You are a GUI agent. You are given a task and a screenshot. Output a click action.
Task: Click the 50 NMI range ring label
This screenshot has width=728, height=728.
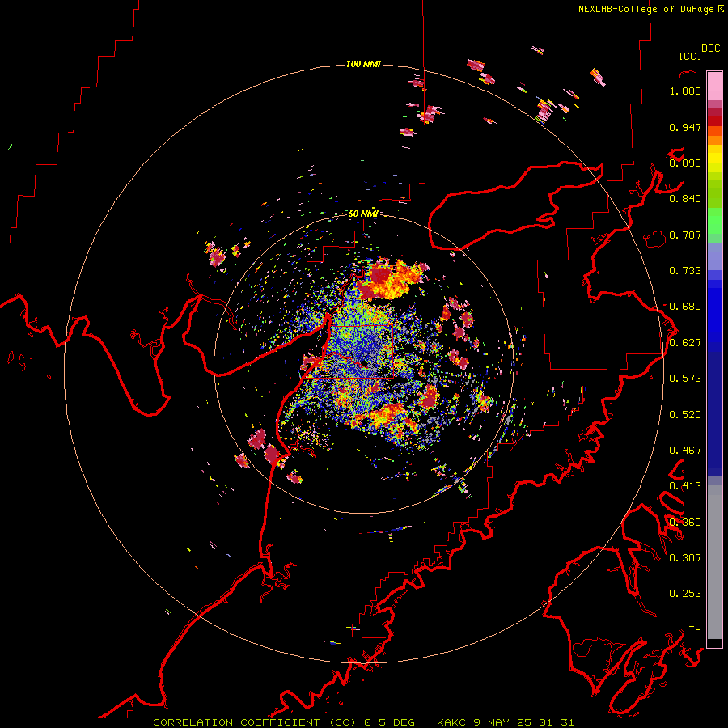click(363, 214)
